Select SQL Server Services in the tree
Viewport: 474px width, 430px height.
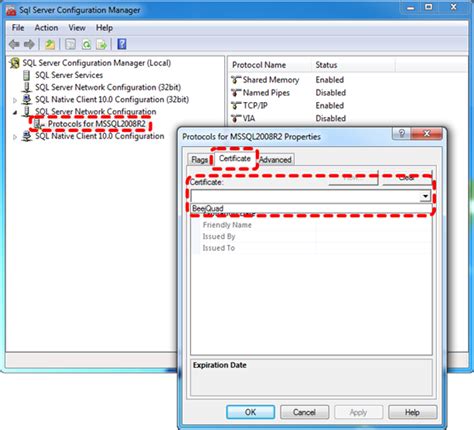tap(69, 75)
